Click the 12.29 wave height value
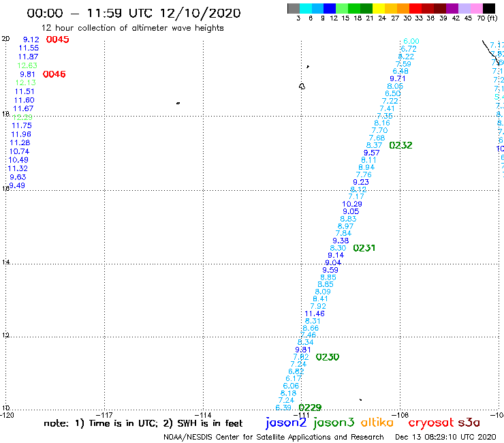This screenshot has width=504, height=443. (22, 117)
